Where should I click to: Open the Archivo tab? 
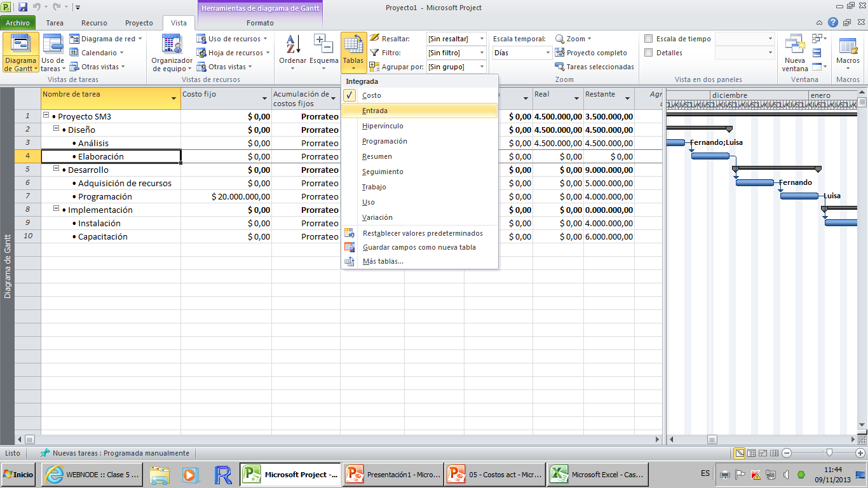[18, 23]
